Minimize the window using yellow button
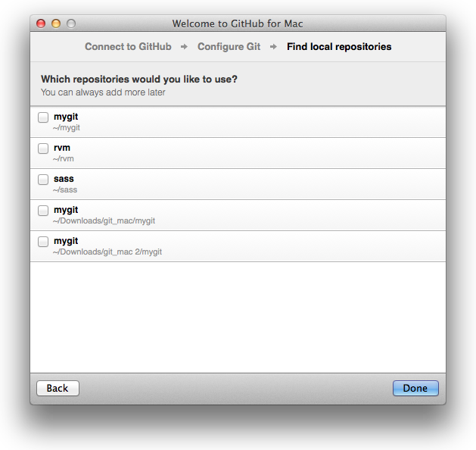The width and height of the screenshot is (476, 450). click(x=56, y=23)
